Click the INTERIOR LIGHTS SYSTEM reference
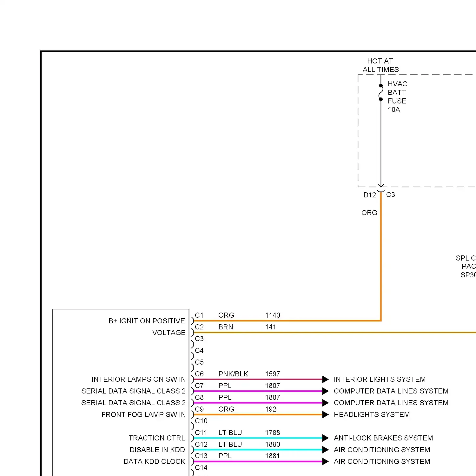The image size is (476, 476). (380, 379)
